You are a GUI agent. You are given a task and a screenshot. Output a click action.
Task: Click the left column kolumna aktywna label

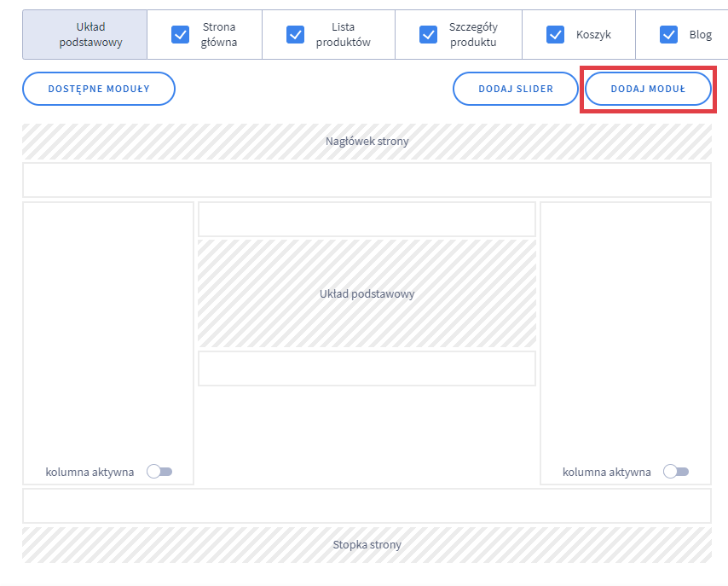coord(90,473)
